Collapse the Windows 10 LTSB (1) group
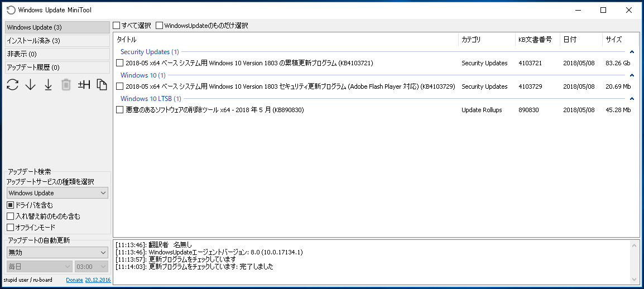The width and height of the screenshot is (644, 289). tap(632, 99)
